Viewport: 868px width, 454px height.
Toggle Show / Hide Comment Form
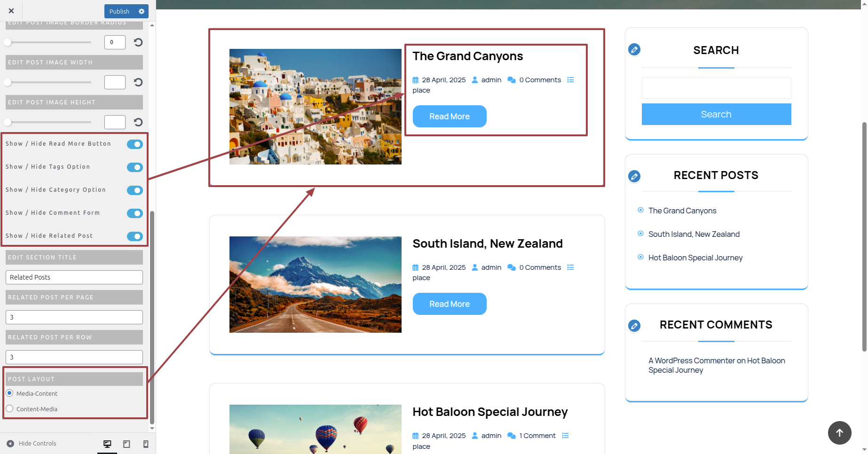(x=135, y=213)
